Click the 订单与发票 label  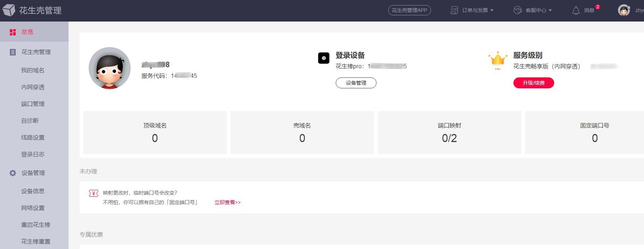click(475, 10)
